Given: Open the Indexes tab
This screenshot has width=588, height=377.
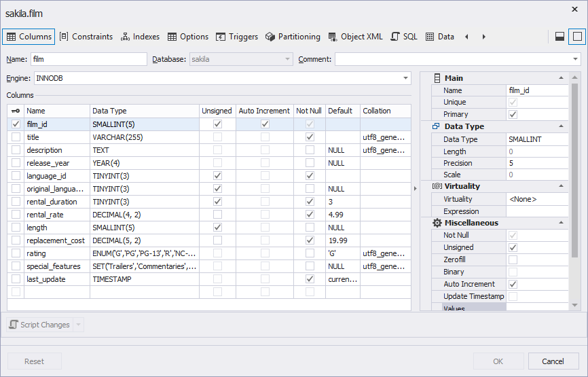Looking at the screenshot, I should click(141, 37).
